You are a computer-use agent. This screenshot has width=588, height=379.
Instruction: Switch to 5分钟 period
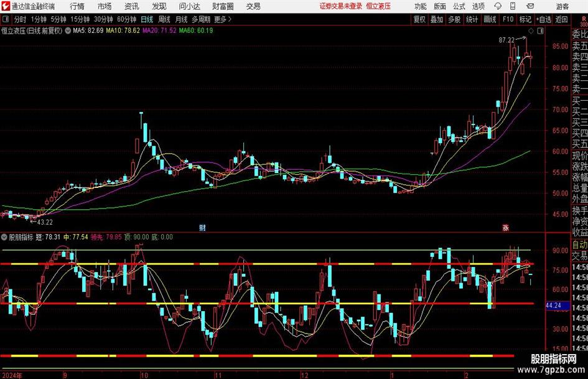tap(58, 19)
